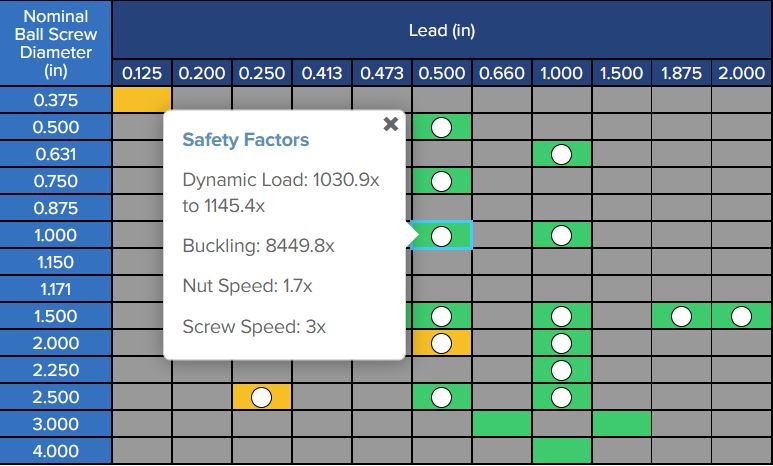Click the highlighted 1.000 diameter, 0.500 lead cell
The image size is (773, 466).
pos(441,235)
